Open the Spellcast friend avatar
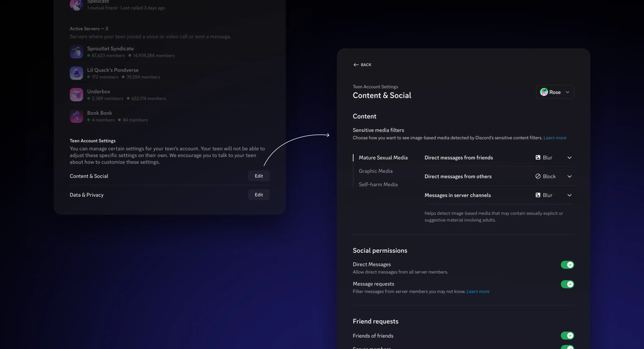This screenshot has width=644, height=349. [x=76, y=5]
